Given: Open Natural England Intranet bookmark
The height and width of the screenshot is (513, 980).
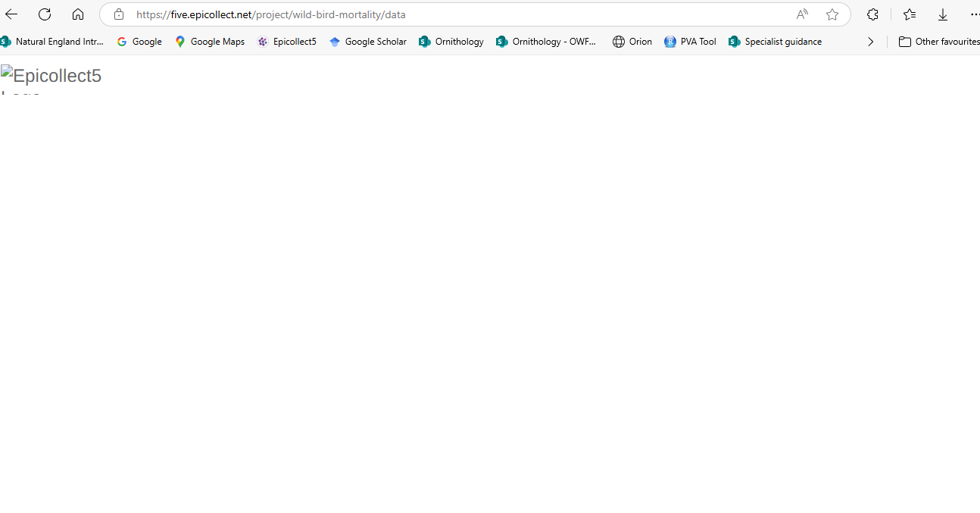Looking at the screenshot, I should click(53, 42).
